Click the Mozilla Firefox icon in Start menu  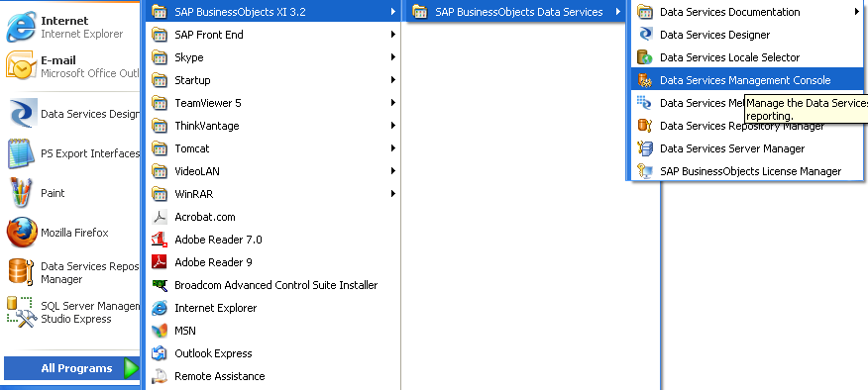click(x=22, y=233)
